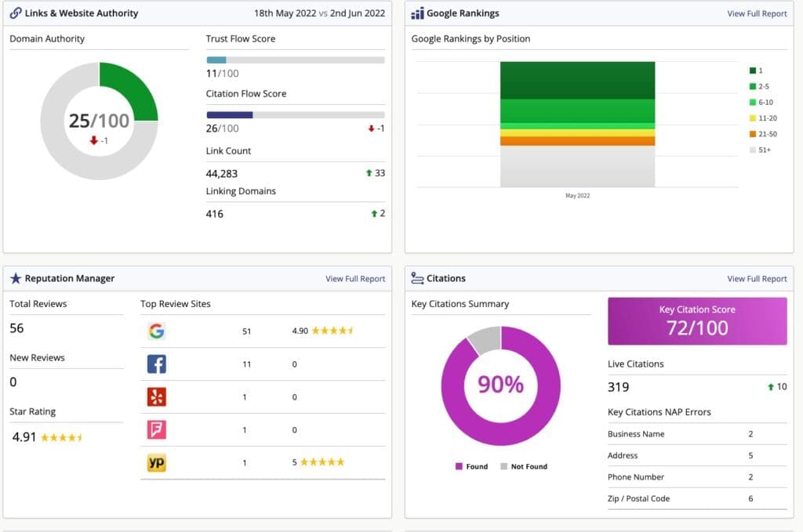Click the Linking Domains value 416

(215, 214)
